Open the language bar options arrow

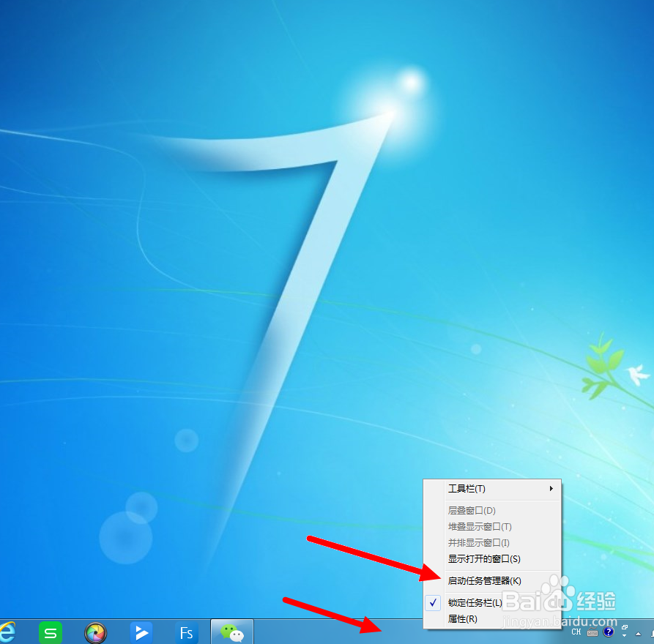625,636
